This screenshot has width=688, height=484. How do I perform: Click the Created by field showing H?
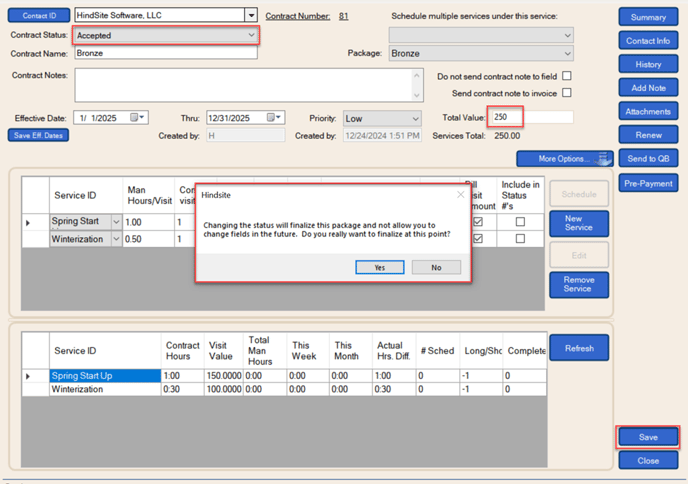point(245,136)
